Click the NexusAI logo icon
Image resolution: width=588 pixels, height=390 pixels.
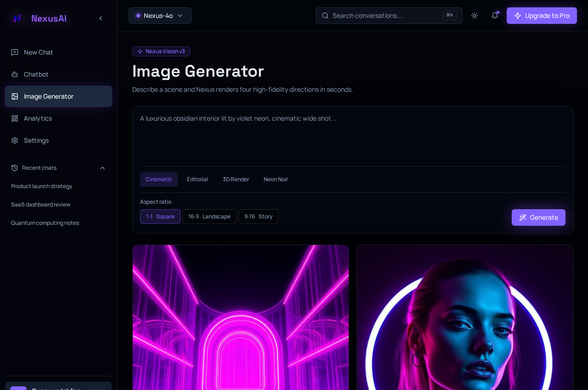point(17,18)
